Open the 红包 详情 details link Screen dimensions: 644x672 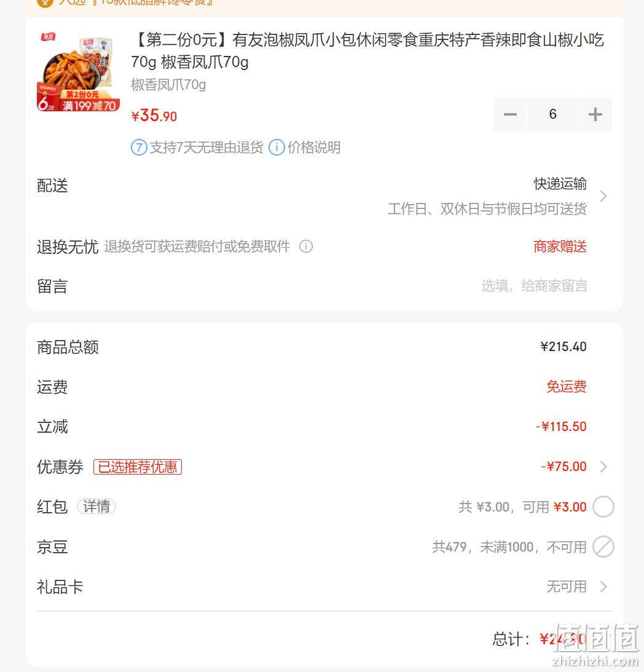point(96,507)
